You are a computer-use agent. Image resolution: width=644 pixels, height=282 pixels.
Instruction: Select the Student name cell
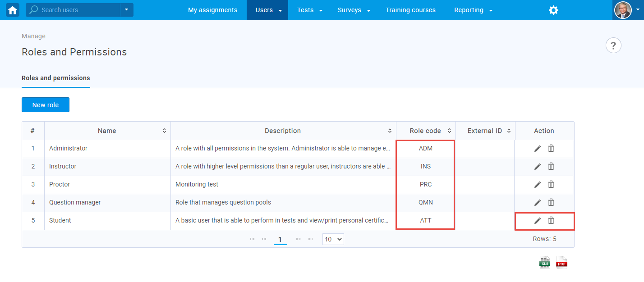(107, 221)
